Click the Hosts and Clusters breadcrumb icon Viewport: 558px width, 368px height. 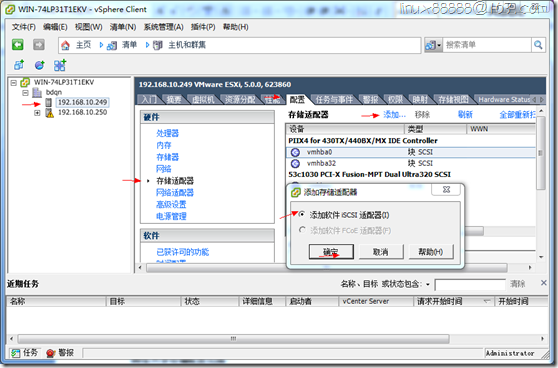(158, 45)
